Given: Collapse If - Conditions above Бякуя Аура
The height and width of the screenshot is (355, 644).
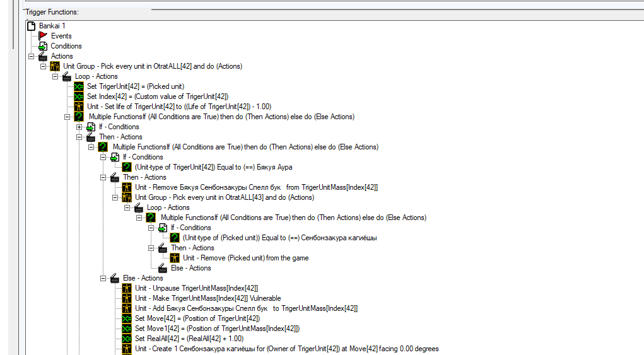Looking at the screenshot, I should coord(103,157).
